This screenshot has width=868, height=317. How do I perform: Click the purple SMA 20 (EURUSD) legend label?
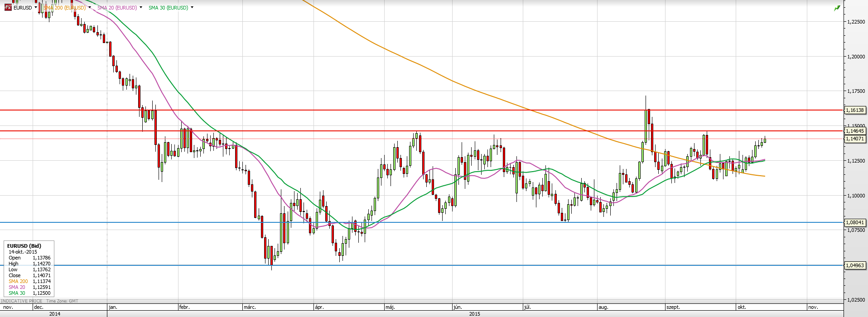pos(117,8)
